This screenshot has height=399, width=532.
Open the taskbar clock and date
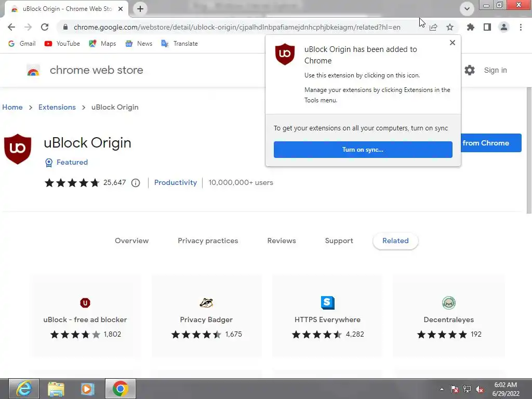(506, 389)
